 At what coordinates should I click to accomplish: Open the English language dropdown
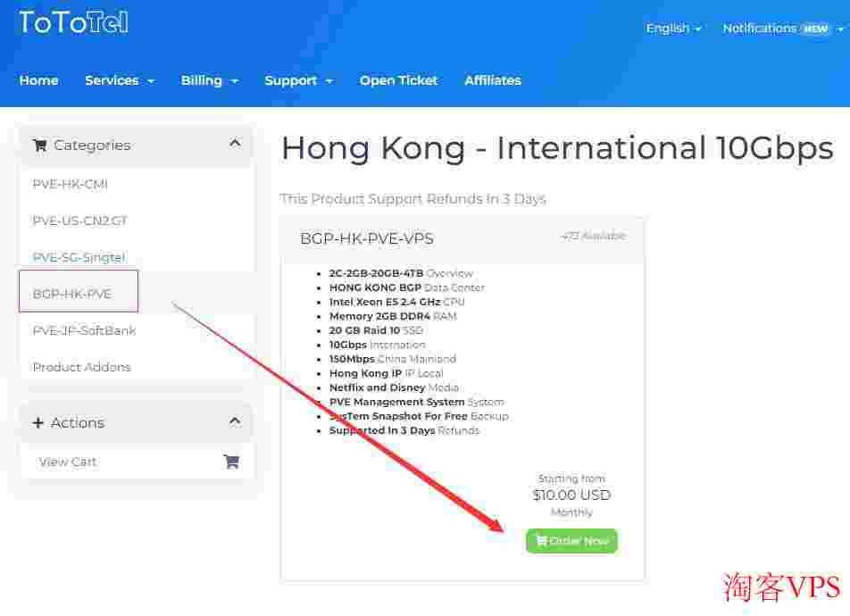pos(673,29)
